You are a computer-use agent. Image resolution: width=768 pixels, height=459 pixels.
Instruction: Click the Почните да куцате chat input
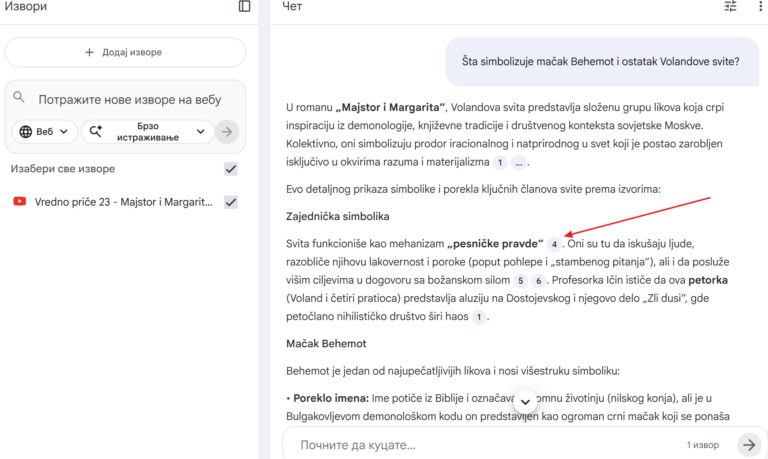(x=480, y=444)
